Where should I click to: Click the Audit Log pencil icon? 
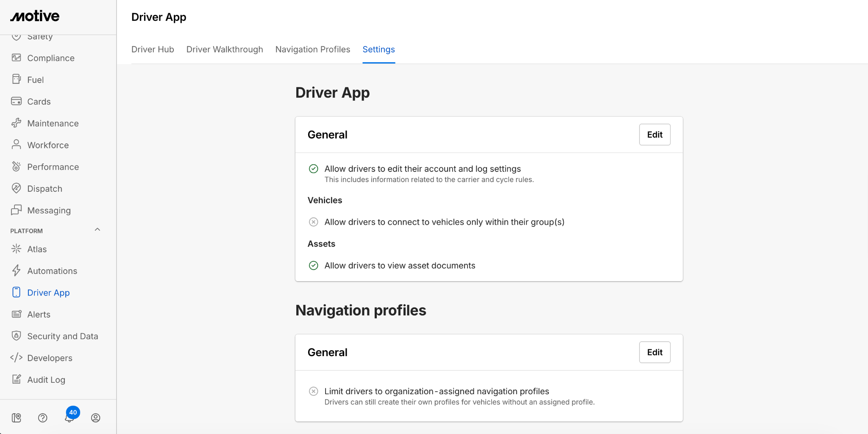click(x=17, y=379)
